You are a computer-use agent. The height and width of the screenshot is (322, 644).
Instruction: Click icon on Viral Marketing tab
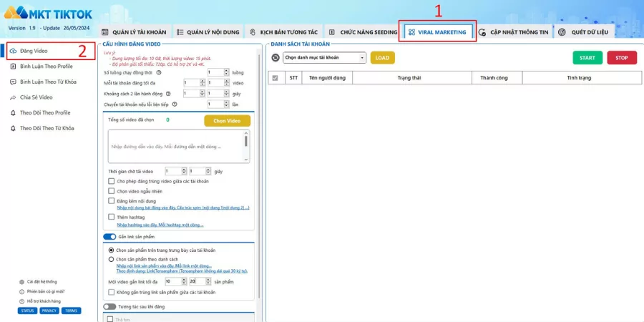(x=411, y=32)
